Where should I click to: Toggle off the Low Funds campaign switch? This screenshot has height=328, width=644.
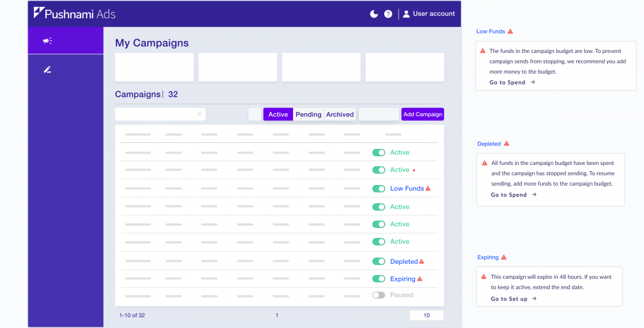click(379, 188)
